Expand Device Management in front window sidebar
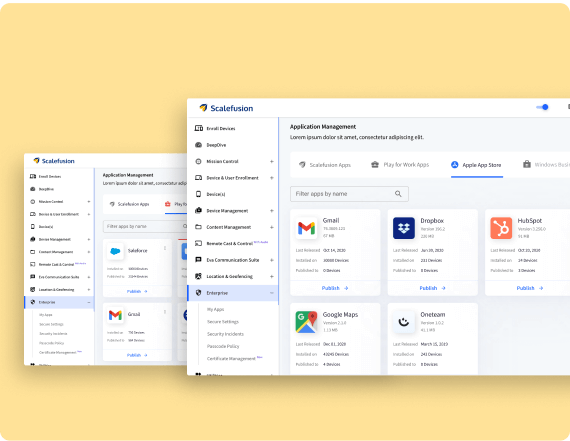The width and height of the screenshot is (570, 441). (272, 211)
